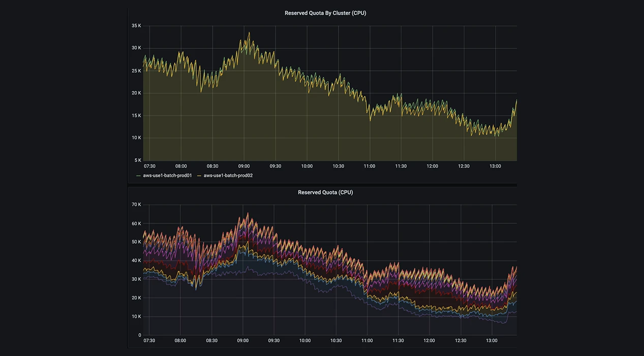Click the 35 K y-axis label of the top chart
This screenshot has height=356, width=644.
[136, 25]
